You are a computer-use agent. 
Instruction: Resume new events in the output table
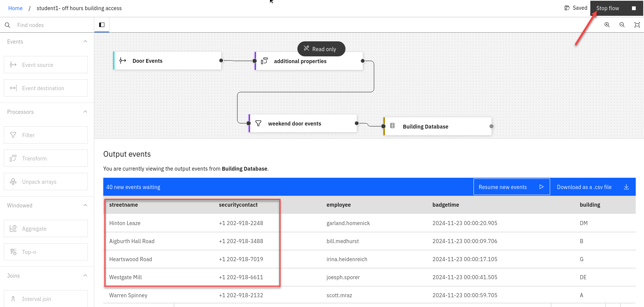(x=511, y=187)
